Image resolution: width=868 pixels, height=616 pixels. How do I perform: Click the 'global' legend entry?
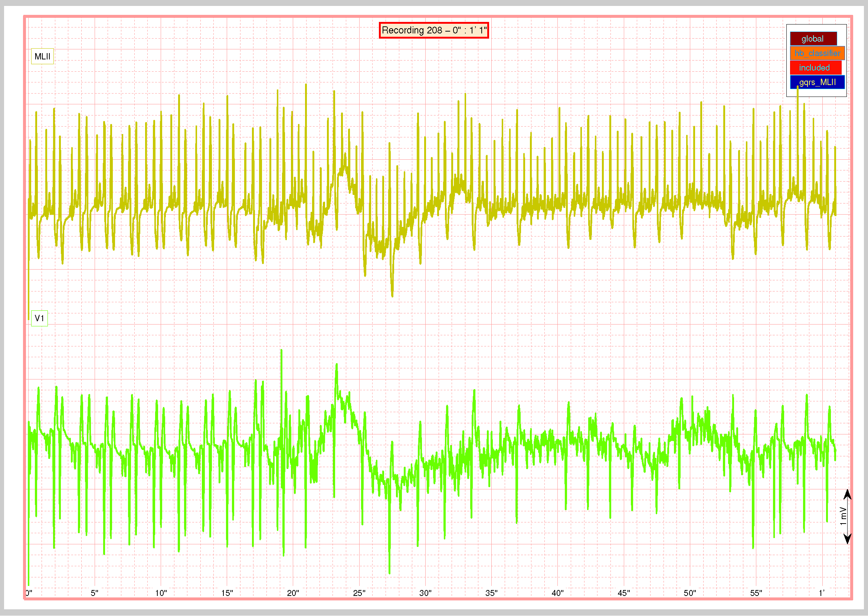coord(813,39)
